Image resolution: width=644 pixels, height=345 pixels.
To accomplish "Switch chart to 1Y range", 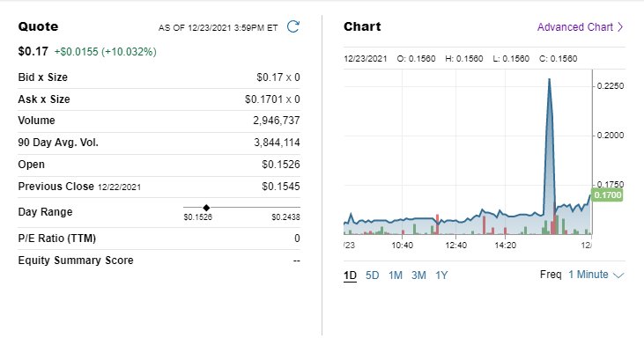I will [441, 275].
